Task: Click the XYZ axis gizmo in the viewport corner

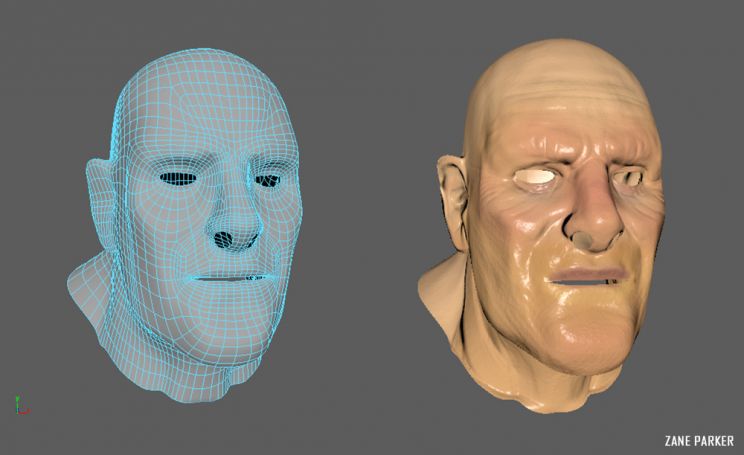Action: (21, 405)
